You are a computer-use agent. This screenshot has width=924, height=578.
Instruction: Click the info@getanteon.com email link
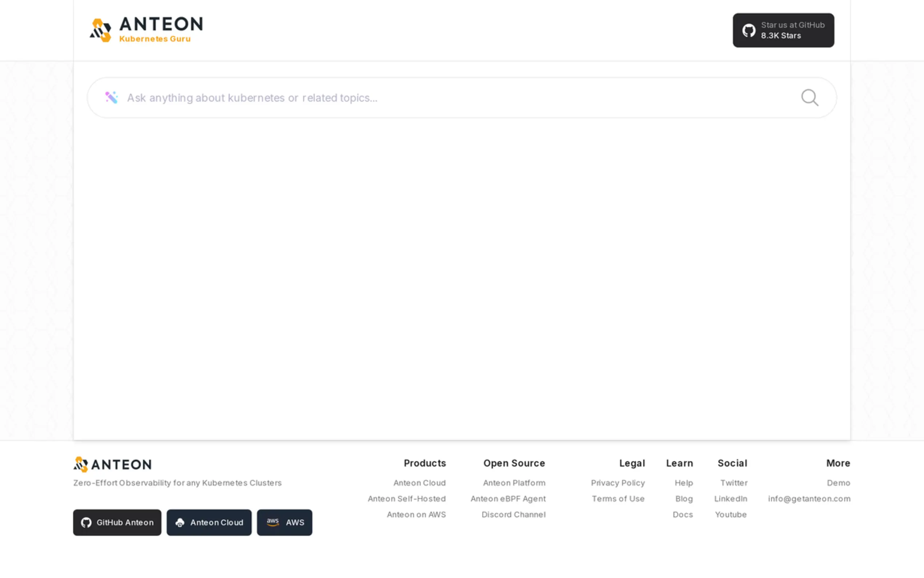coord(809,499)
